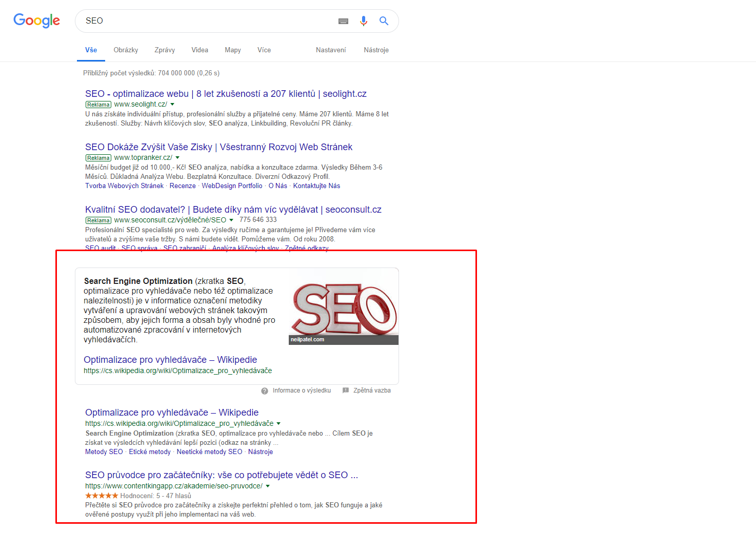
Task: Open Kontaktujte Nás sitelink
Action: pyautogui.click(x=316, y=186)
